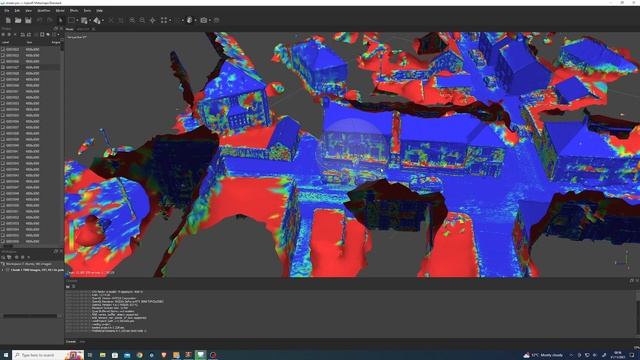Open the Photo menu
640x360 pixels.
(x=74, y=11)
